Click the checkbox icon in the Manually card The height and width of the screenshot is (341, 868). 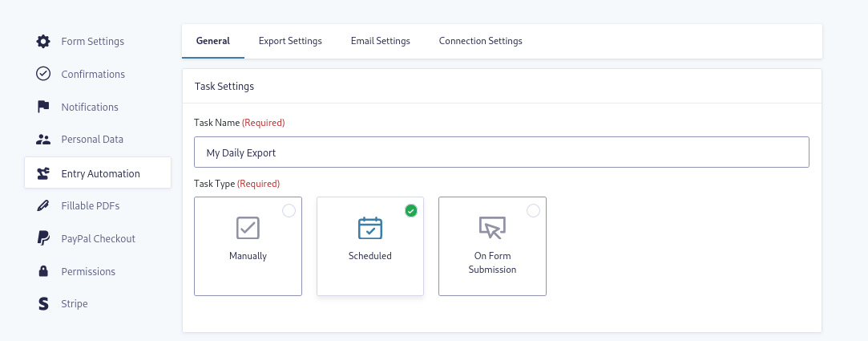(x=248, y=229)
